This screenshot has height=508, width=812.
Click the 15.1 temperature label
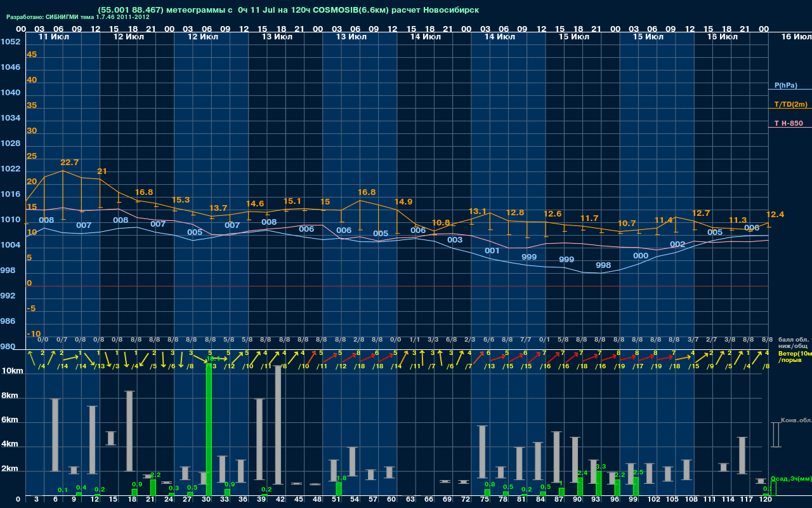click(292, 201)
